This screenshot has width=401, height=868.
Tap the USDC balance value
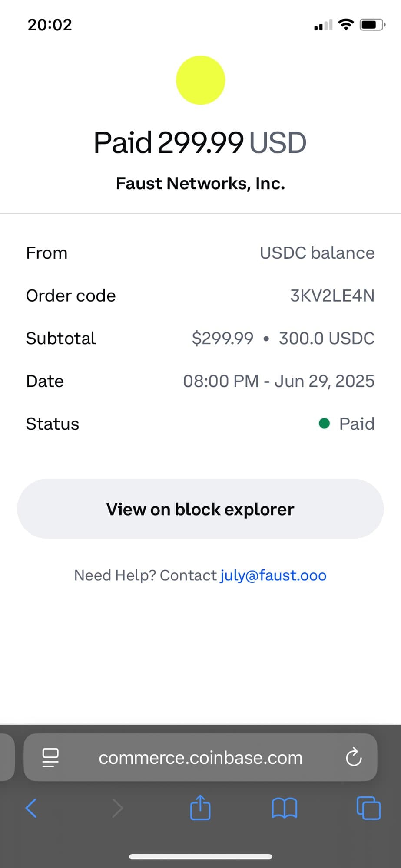point(317,253)
